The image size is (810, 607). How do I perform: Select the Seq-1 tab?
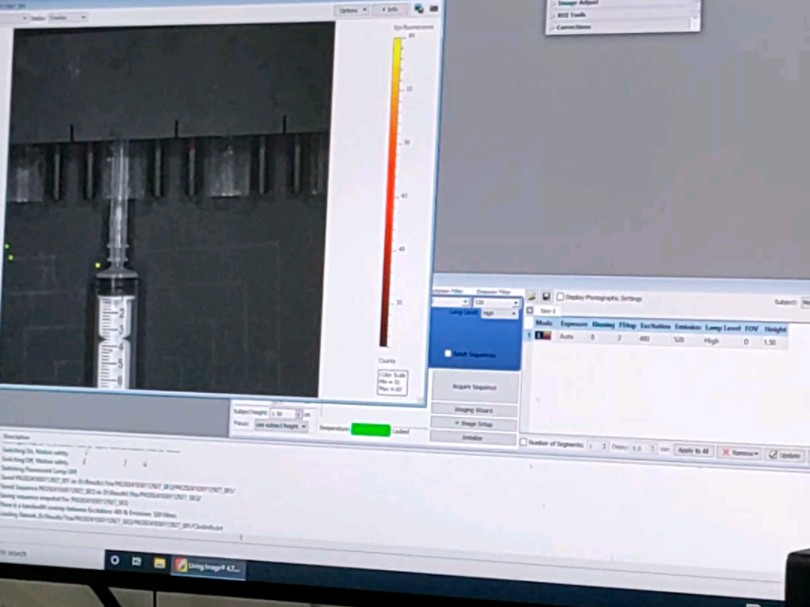click(x=548, y=311)
